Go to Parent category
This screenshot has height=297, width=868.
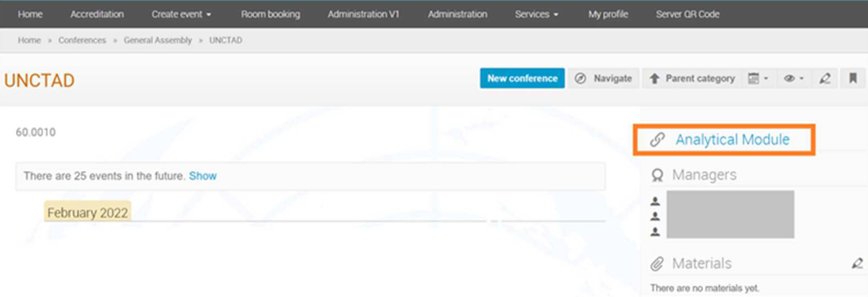692,78
